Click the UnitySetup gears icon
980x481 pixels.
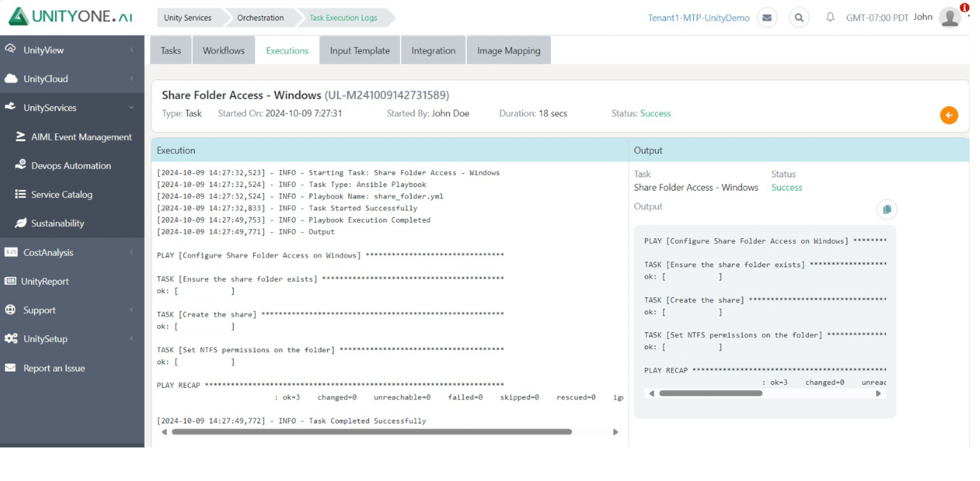11,338
